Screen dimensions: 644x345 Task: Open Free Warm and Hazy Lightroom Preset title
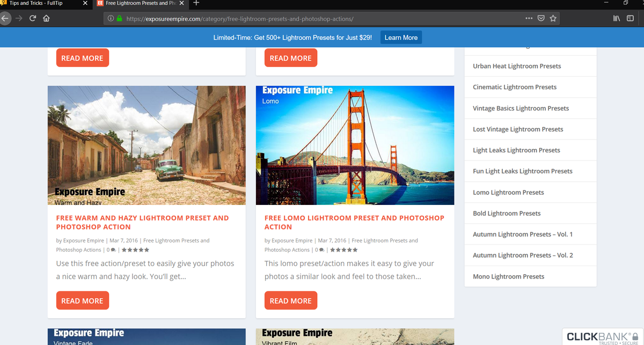pyautogui.click(x=142, y=222)
